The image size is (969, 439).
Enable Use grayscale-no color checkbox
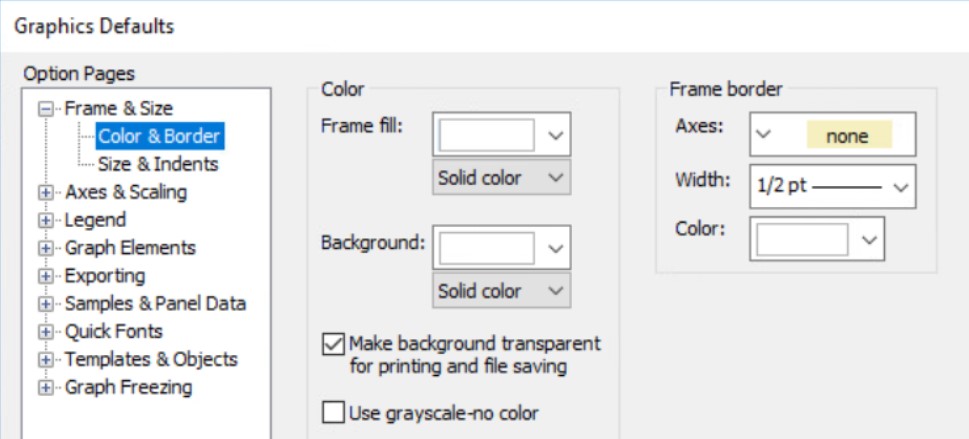pos(332,411)
